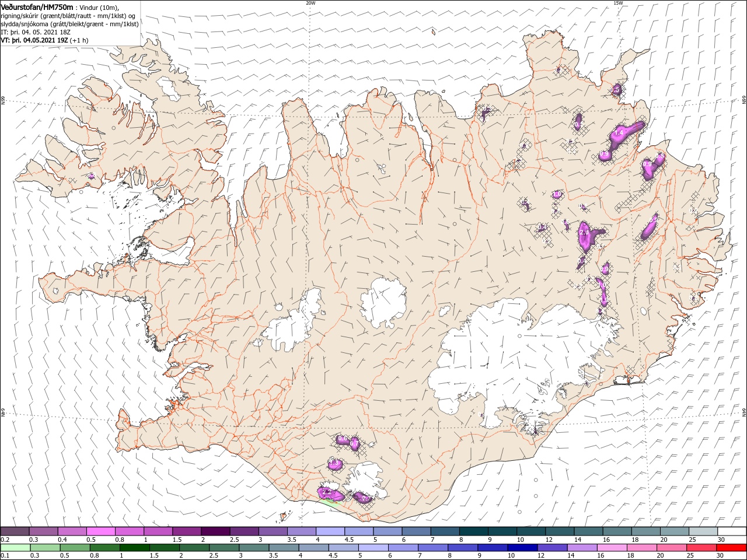Pick the bright magenta swatch between 0.5 and 0.8
This screenshot has height=560, width=747.
pyautogui.click(x=100, y=531)
